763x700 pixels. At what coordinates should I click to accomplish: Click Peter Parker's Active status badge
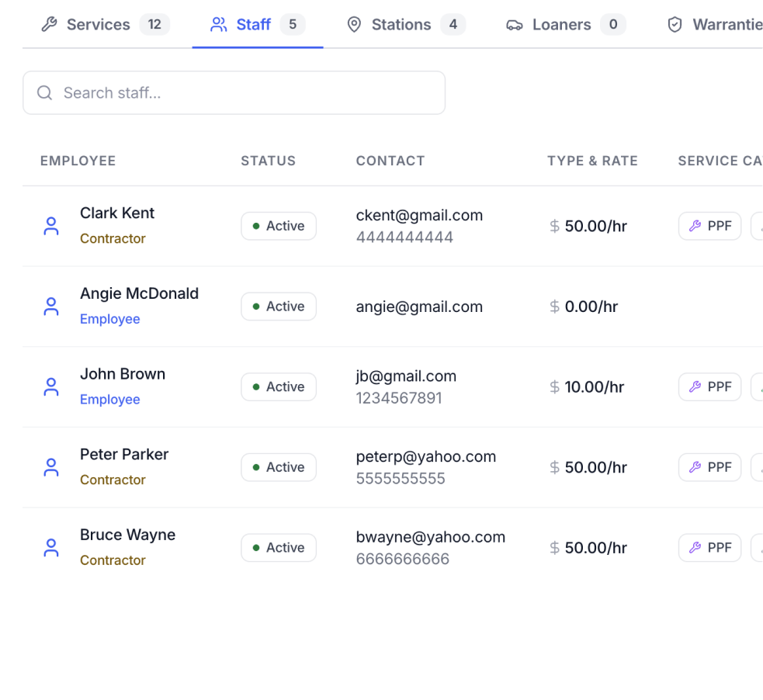pos(279,467)
